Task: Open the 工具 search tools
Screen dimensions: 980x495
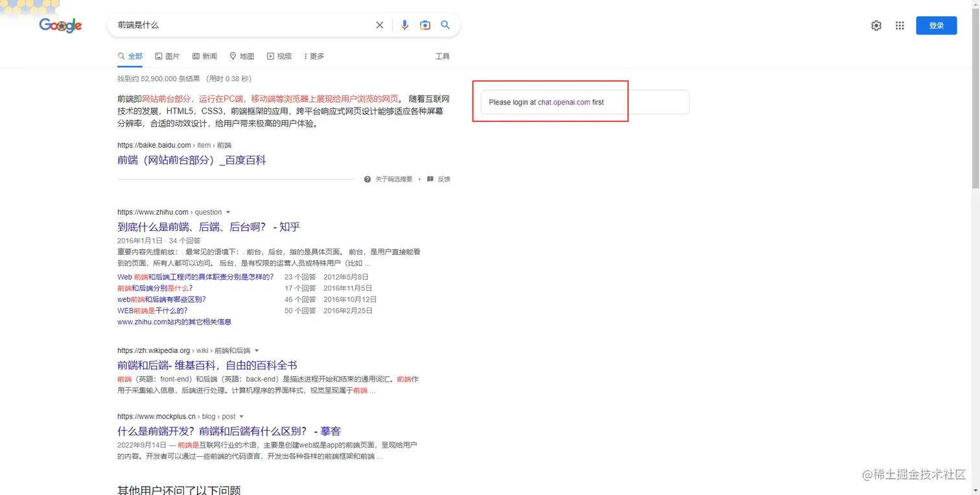Action: [443, 56]
